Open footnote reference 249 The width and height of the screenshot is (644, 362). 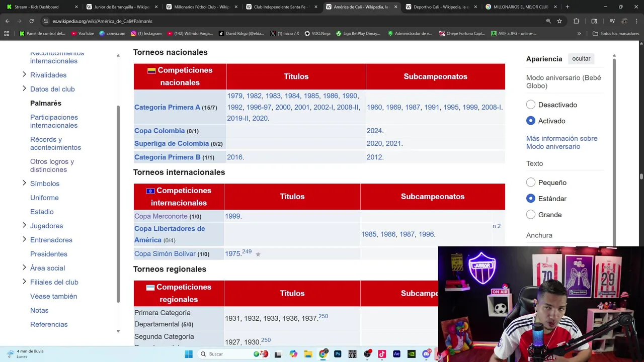(x=247, y=251)
